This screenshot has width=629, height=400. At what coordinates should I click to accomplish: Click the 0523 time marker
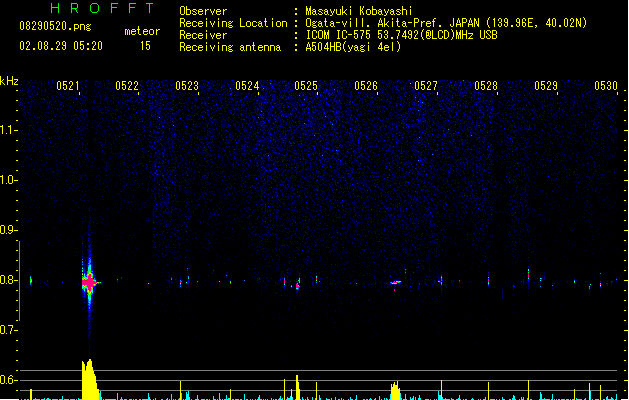tap(187, 86)
